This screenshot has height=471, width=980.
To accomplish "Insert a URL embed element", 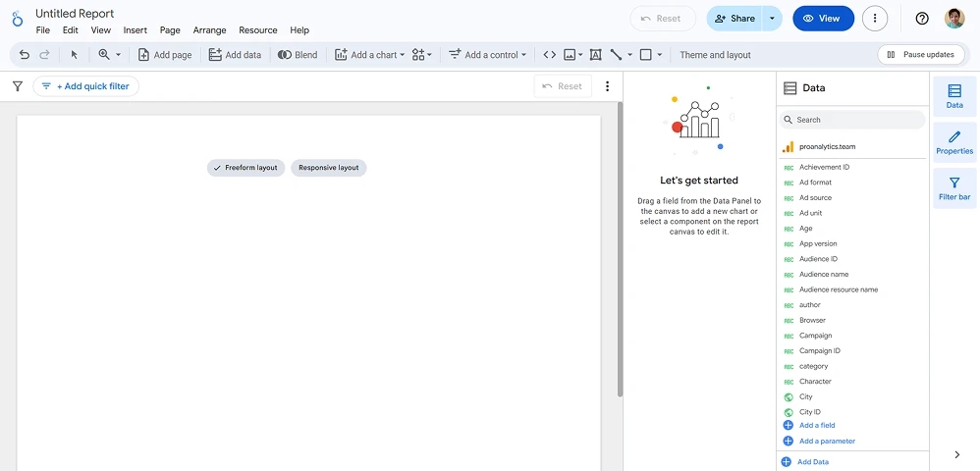I will (549, 55).
